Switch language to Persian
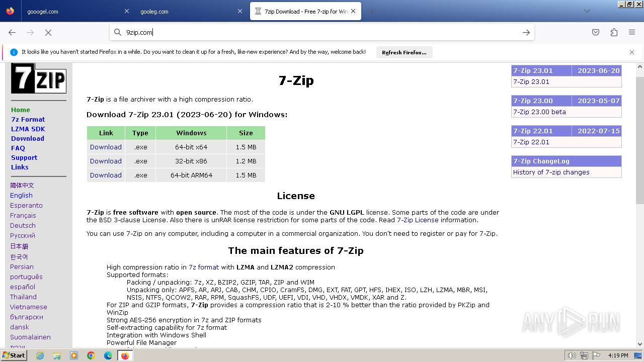The width and height of the screenshot is (644, 362). [x=22, y=266]
